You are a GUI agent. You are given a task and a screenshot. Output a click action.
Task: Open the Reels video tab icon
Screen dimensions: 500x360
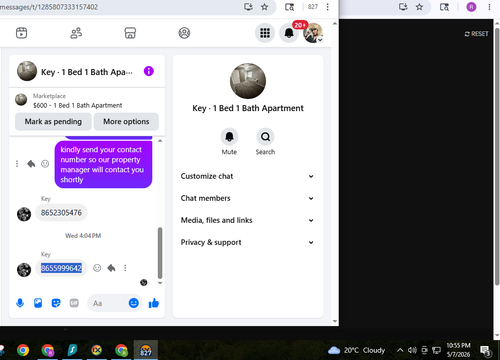click(x=22, y=33)
